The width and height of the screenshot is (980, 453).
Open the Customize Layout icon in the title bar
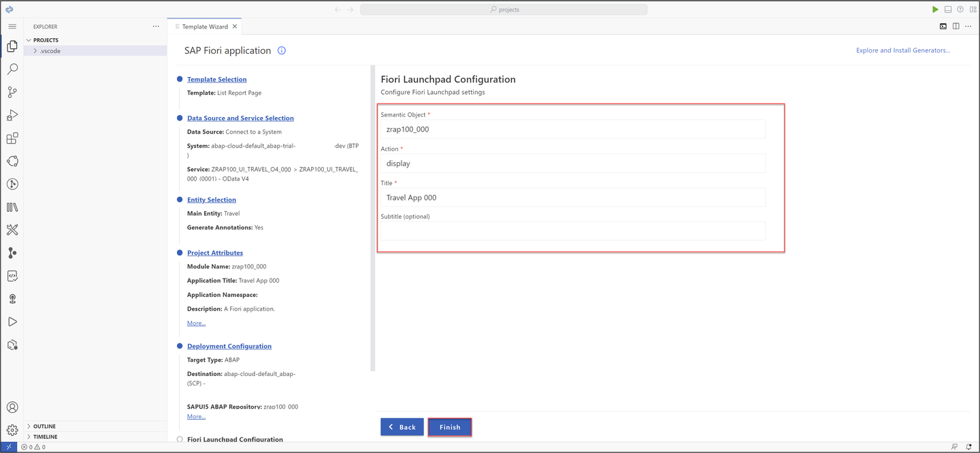tap(972, 10)
